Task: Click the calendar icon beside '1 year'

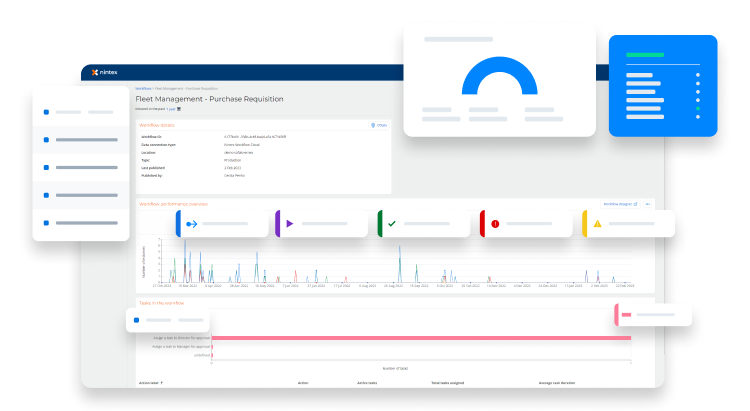Action: [178, 108]
